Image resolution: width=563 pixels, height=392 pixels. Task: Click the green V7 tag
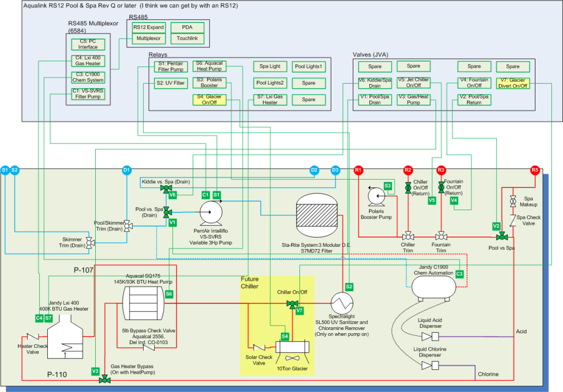pos(299,311)
